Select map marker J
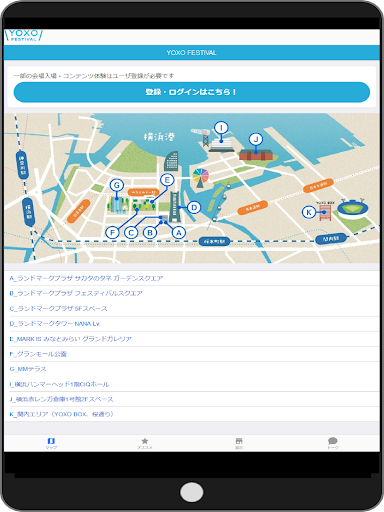The height and width of the screenshot is (512, 384). pyautogui.click(x=256, y=139)
